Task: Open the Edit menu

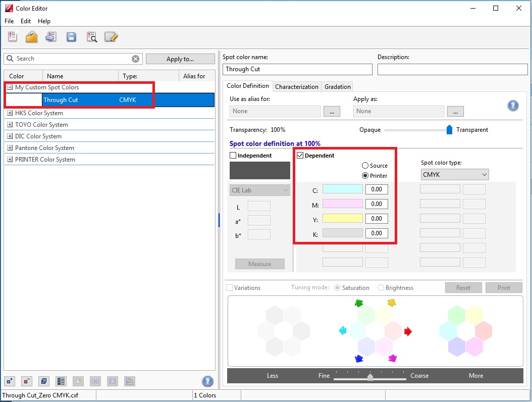Action: tap(26, 21)
